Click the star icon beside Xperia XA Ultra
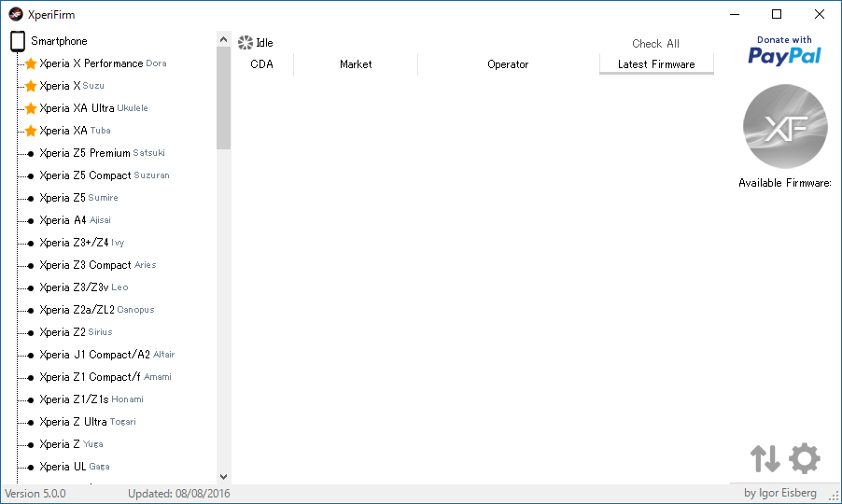 tap(31, 108)
